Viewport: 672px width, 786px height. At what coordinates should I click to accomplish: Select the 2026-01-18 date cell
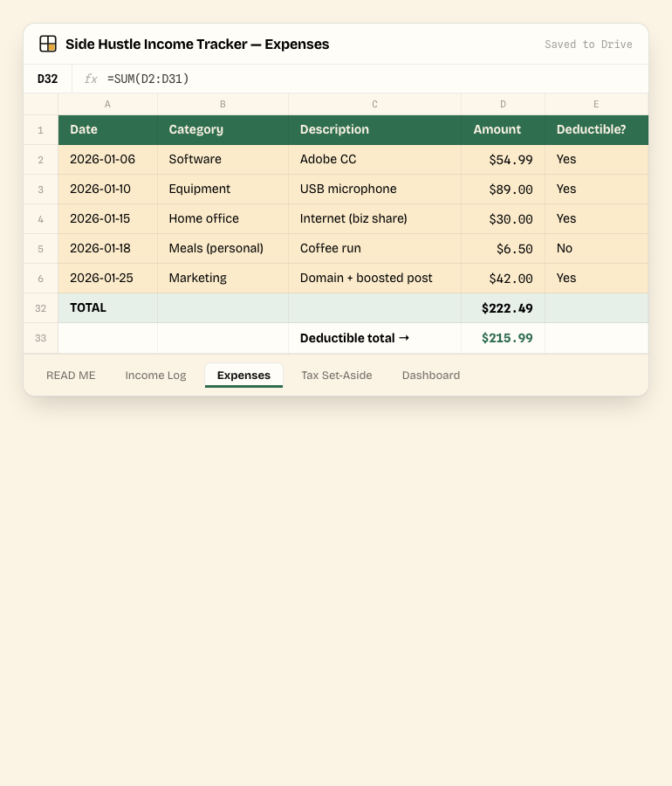point(107,249)
